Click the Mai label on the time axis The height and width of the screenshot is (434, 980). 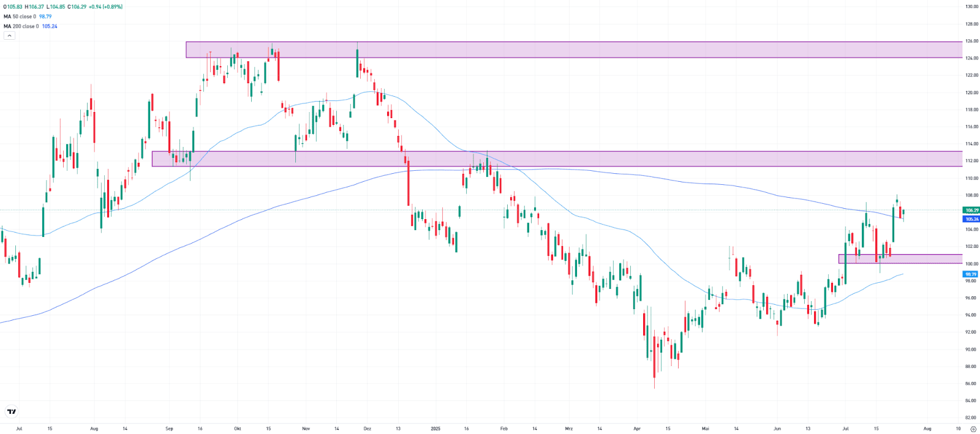[706, 428]
